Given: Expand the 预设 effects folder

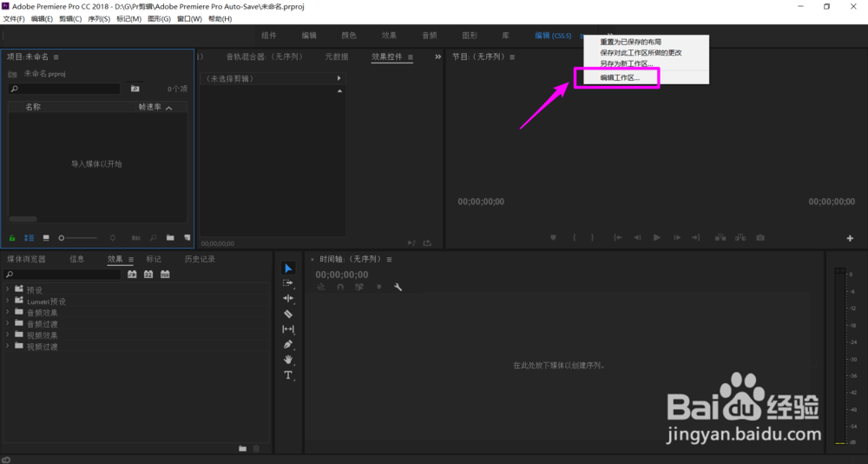Looking at the screenshot, I should (7, 289).
